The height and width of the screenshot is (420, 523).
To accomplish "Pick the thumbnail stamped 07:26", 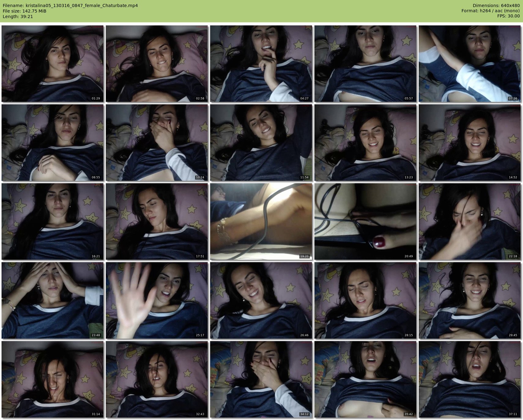I will click(469, 64).
